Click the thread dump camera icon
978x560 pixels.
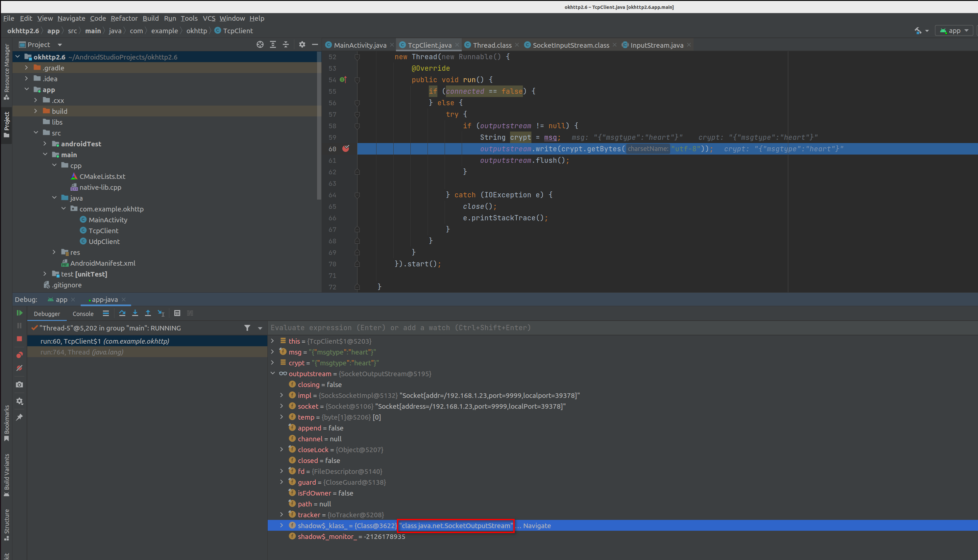tap(19, 385)
